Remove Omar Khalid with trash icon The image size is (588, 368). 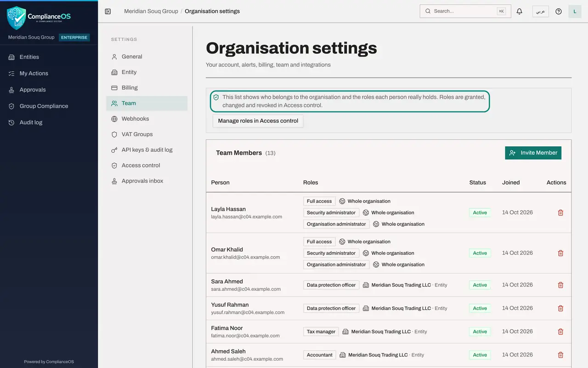[x=560, y=253]
